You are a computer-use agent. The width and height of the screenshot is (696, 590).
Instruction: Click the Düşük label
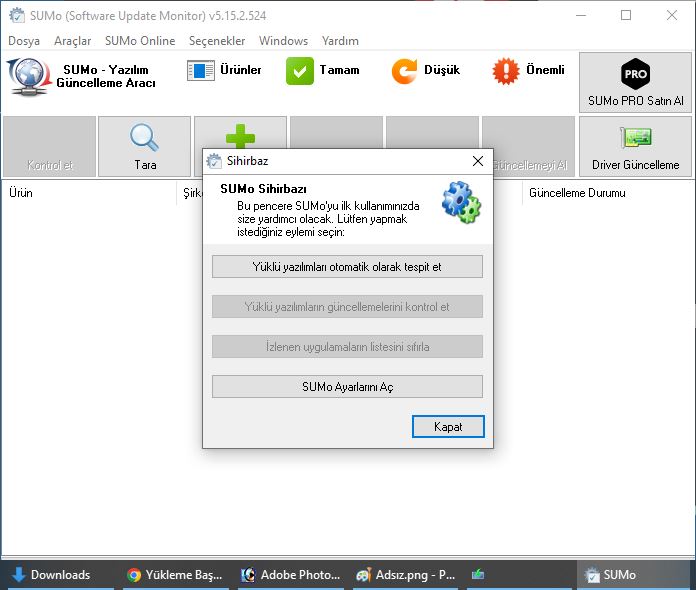point(442,70)
